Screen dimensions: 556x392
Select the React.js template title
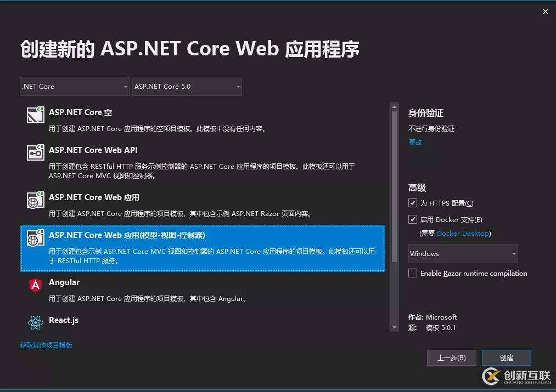tap(64, 320)
